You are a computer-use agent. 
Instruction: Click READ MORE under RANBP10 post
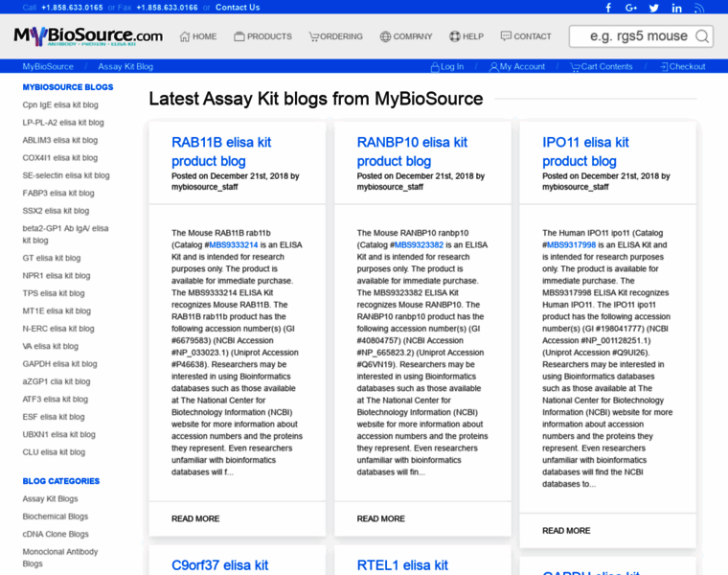[380, 518]
